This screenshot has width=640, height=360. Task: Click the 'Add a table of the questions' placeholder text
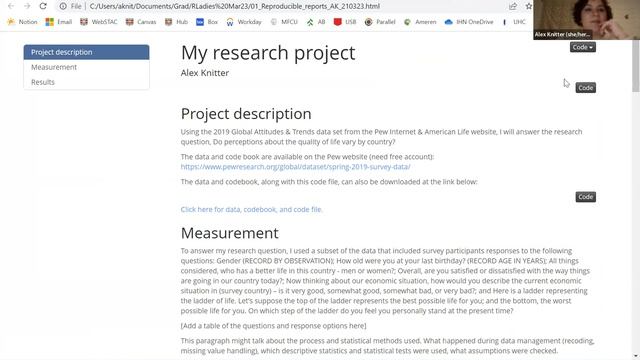coord(273,326)
